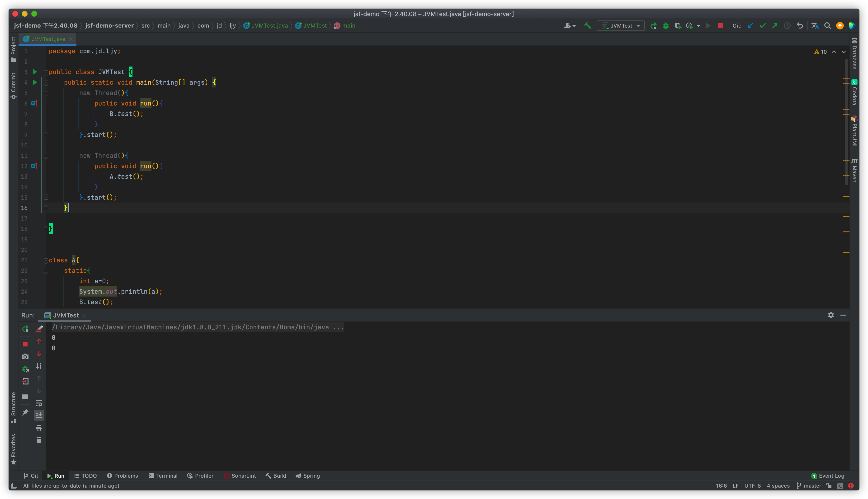Image resolution: width=868 pixels, height=499 pixels.
Task: Open Search Everywhere magnifier icon
Action: (827, 26)
